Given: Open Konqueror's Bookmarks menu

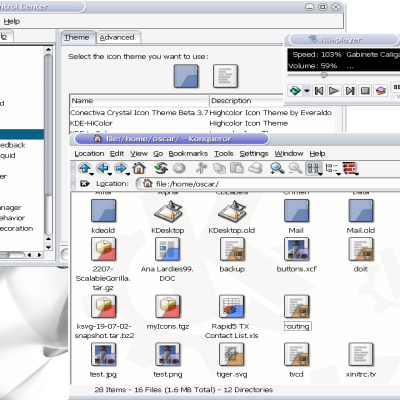Looking at the screenshot, I should coord(188,153).
